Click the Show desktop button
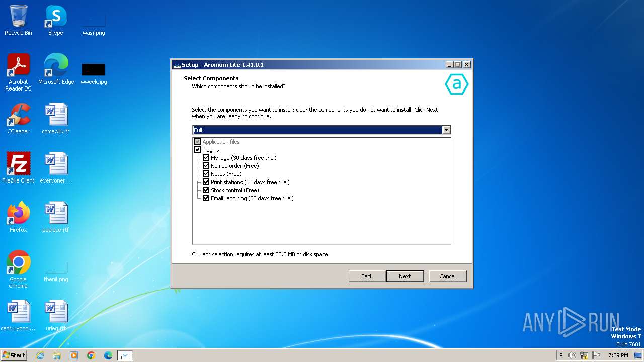Viewport: 644px width, 362px height. 638,355
